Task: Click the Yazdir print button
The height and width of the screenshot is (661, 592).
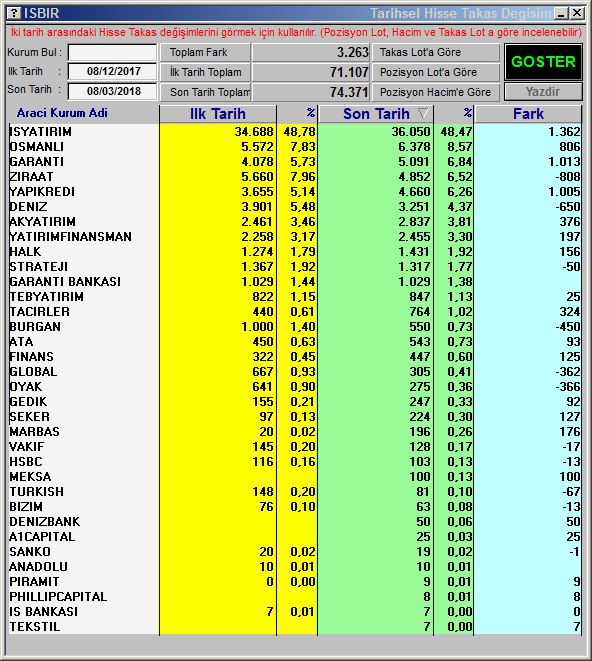Action: [x=543, y=91]
